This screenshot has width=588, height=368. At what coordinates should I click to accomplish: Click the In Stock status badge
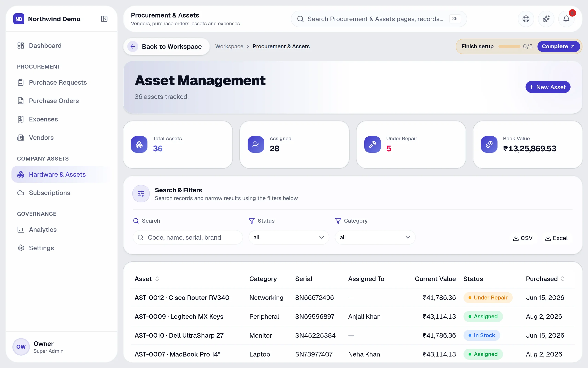482,335
